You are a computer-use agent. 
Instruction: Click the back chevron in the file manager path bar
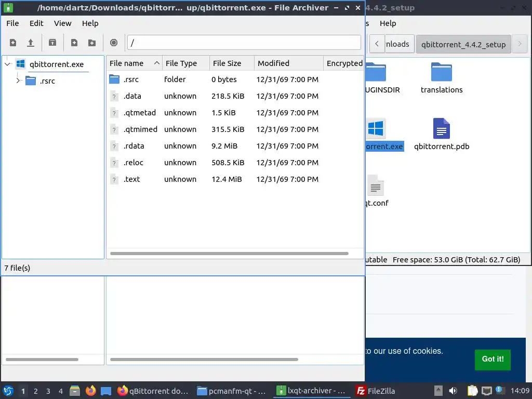(377, 44)
